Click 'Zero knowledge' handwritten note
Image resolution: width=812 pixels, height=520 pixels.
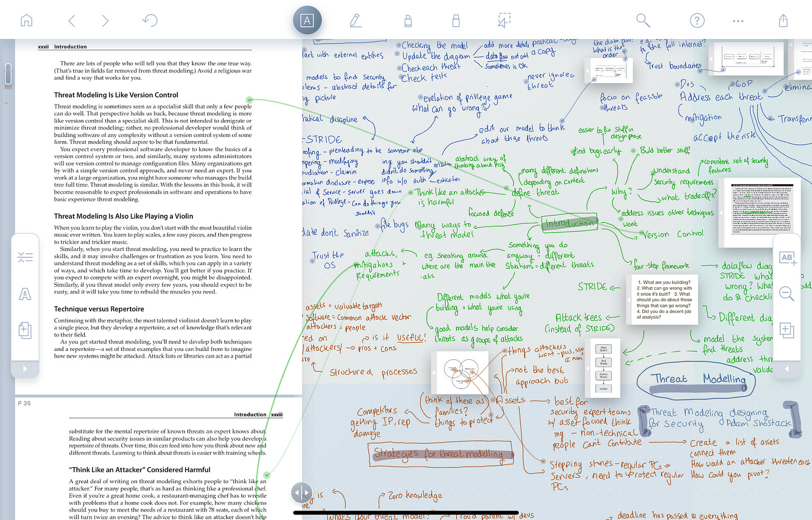point(415,495)
